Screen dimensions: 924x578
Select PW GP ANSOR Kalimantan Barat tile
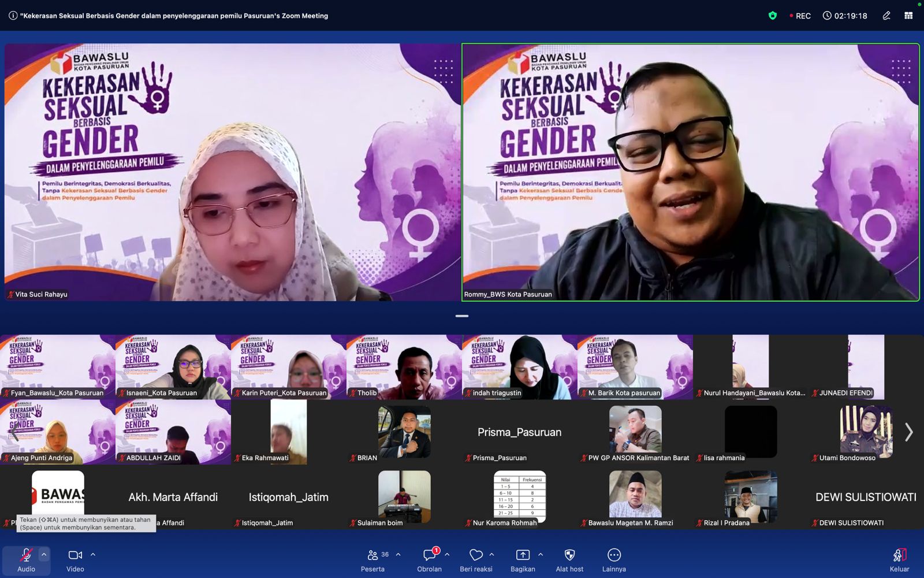click(x=635, y=432)
